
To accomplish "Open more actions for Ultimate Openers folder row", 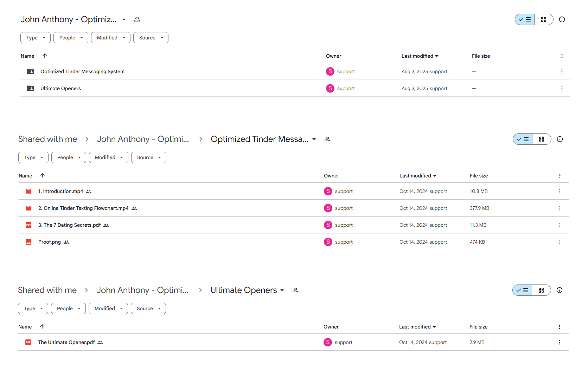I will click(x=562, y=88).
